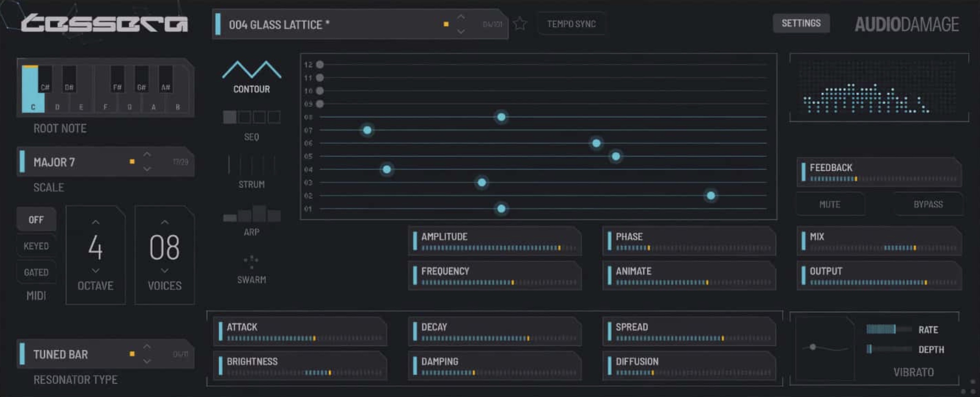Select the cyan node on contour row 02
The image size is (980, 397).
point(711,196)
